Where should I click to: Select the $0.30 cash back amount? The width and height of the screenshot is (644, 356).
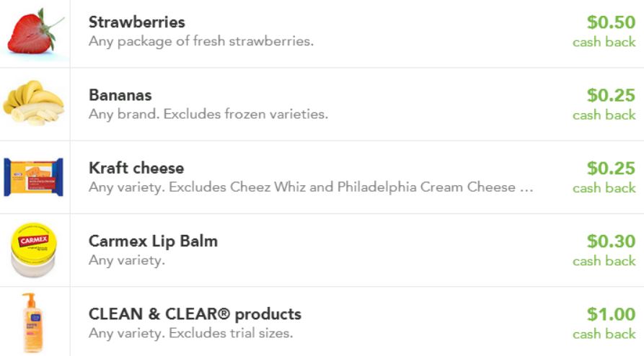pos(611,241)
